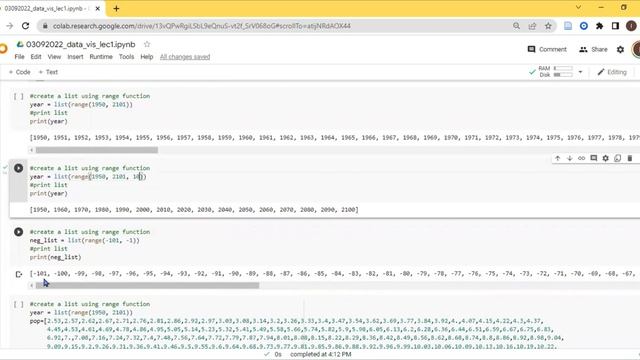640x360 pixels.
Task: Bookmark this page with star icon
Action: [x=548, y=26]
